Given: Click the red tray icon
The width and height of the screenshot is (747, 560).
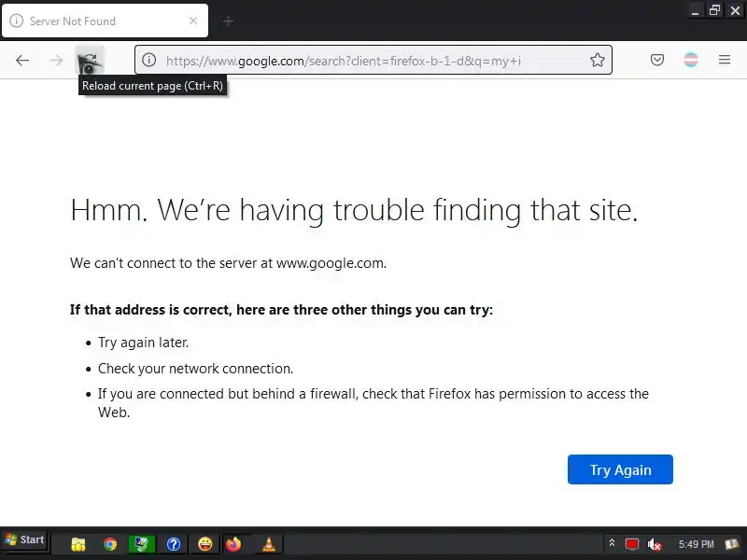Looking at the screenshot, I should (x=632, y=544).
